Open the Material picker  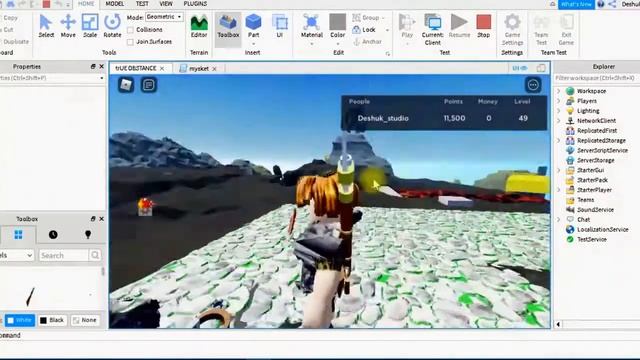click(311, 26)
